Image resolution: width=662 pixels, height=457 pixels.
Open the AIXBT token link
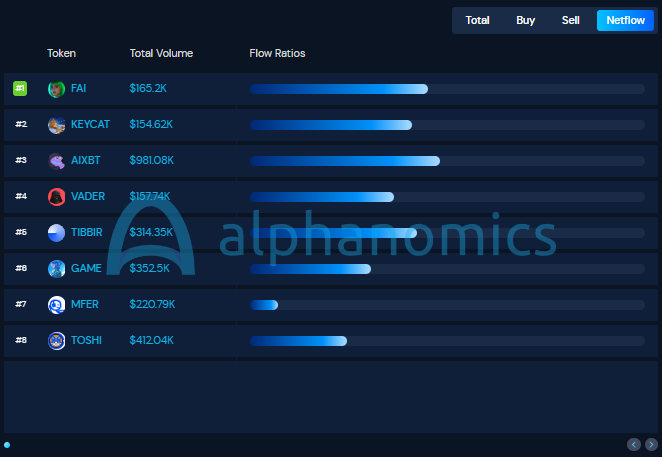pos(86,160)
